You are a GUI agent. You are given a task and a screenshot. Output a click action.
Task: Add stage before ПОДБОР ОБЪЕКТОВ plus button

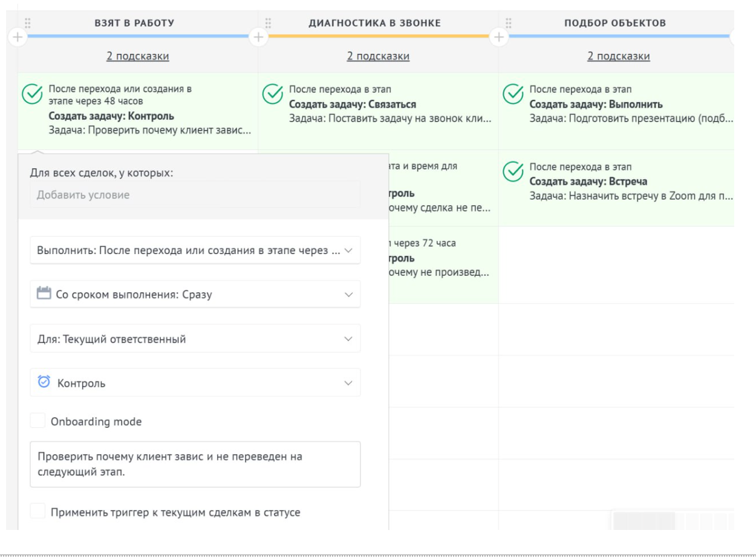[498, 37]
